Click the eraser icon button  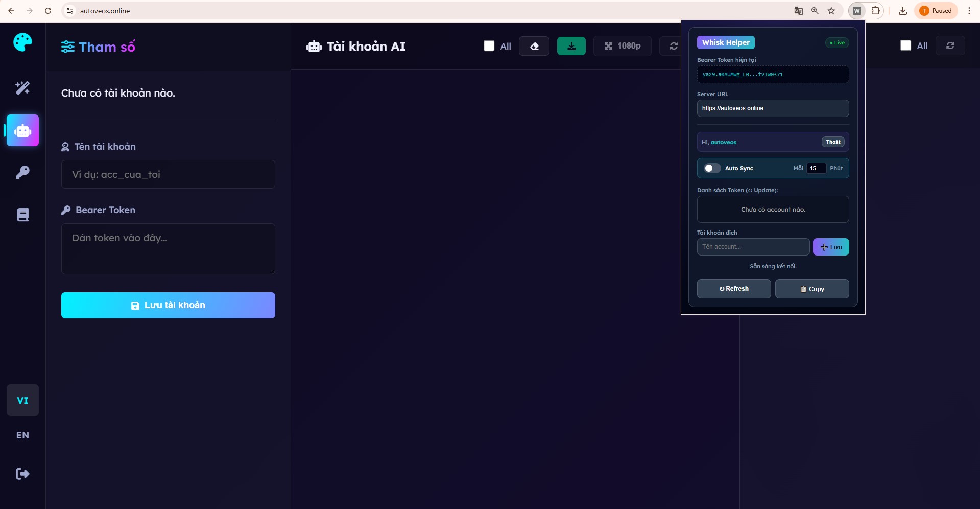534,46
